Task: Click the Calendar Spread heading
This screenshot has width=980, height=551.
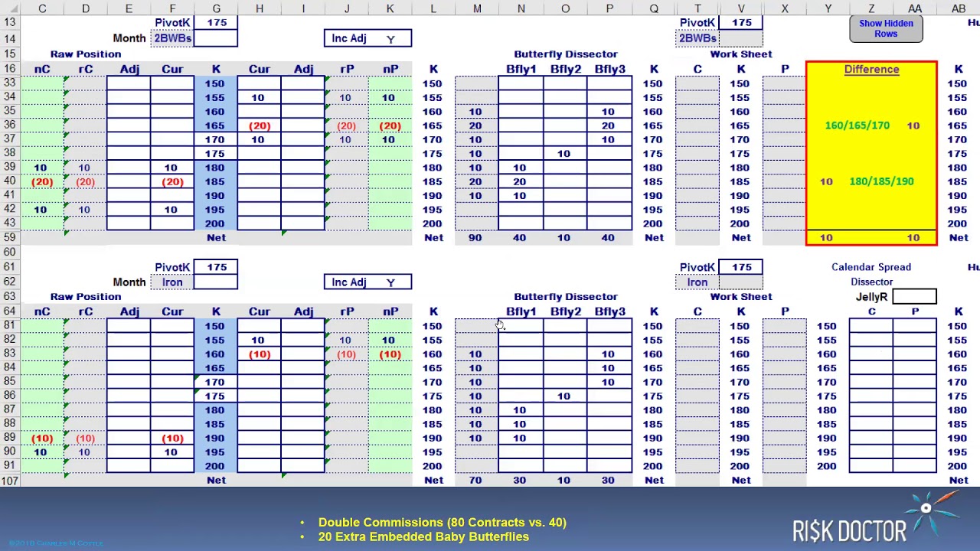Action: 871,267
